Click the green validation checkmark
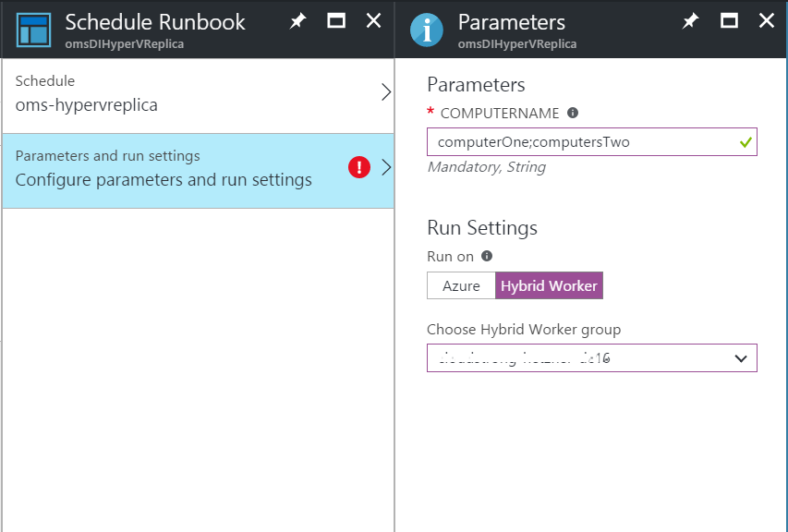 coord(746,142)
